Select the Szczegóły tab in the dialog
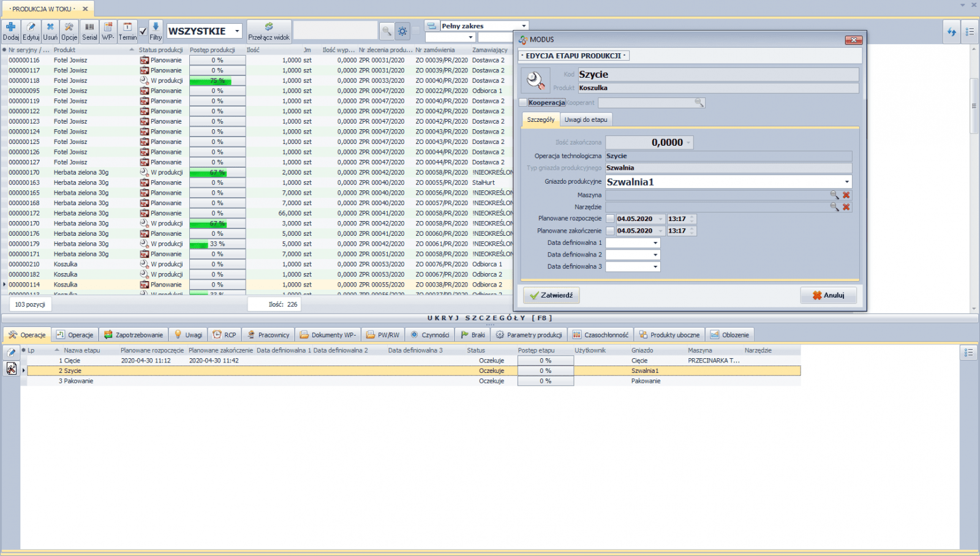The width and height of the screenshot is (980, 556). (x=541, y=119)
